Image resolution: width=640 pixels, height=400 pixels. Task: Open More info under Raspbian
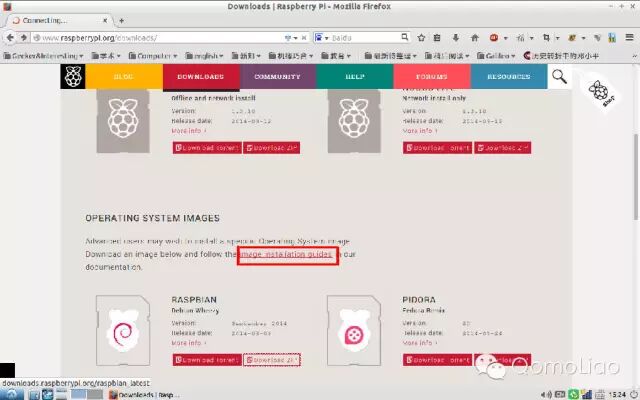(x=189, y=343)
